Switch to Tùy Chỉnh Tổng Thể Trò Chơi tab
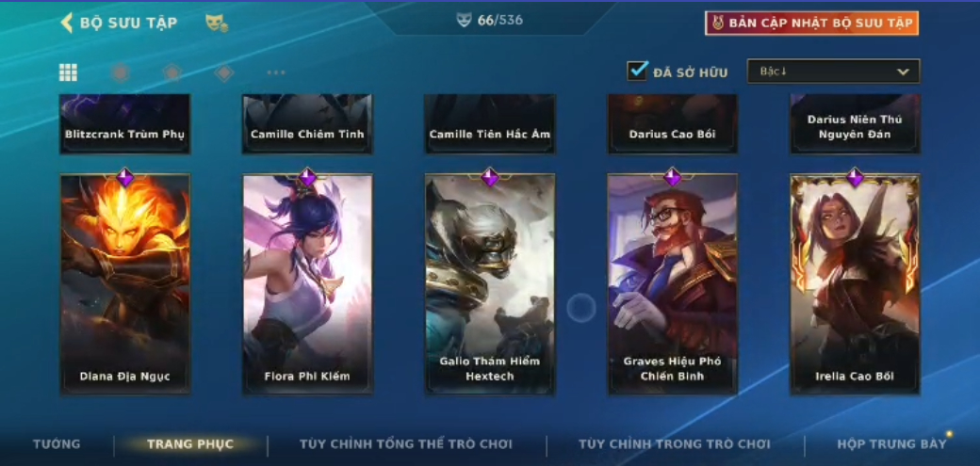This screenshot has width=980, height=466. tap(405, 444)
